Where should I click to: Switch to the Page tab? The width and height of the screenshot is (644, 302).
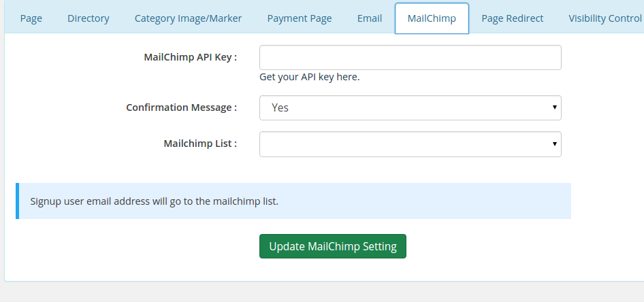[x=31, y=18]
